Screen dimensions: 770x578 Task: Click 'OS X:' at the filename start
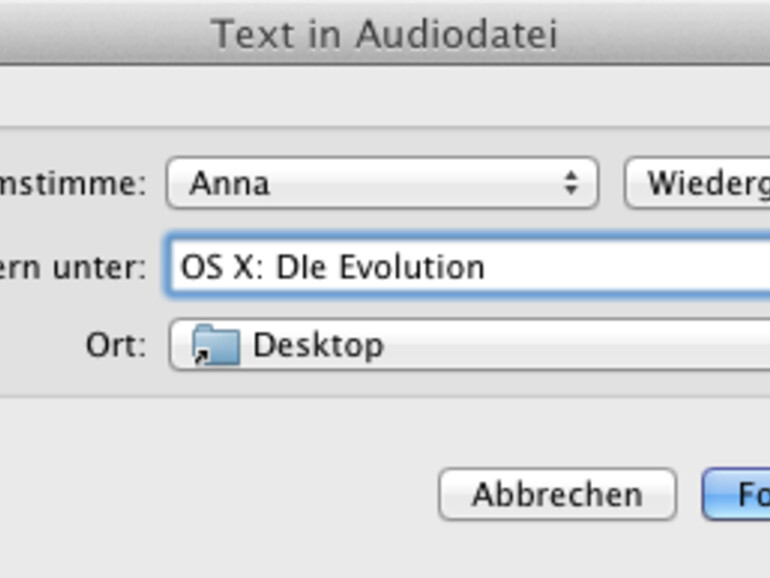click(x=220, y=268)
